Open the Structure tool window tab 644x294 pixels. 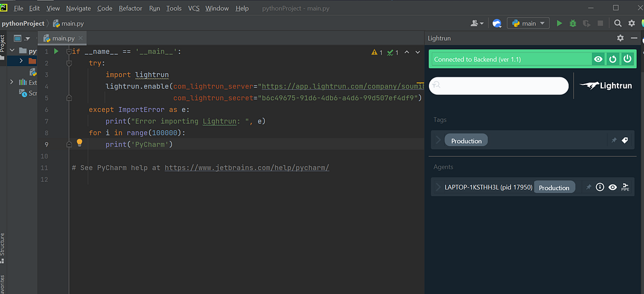click(3, 247)
